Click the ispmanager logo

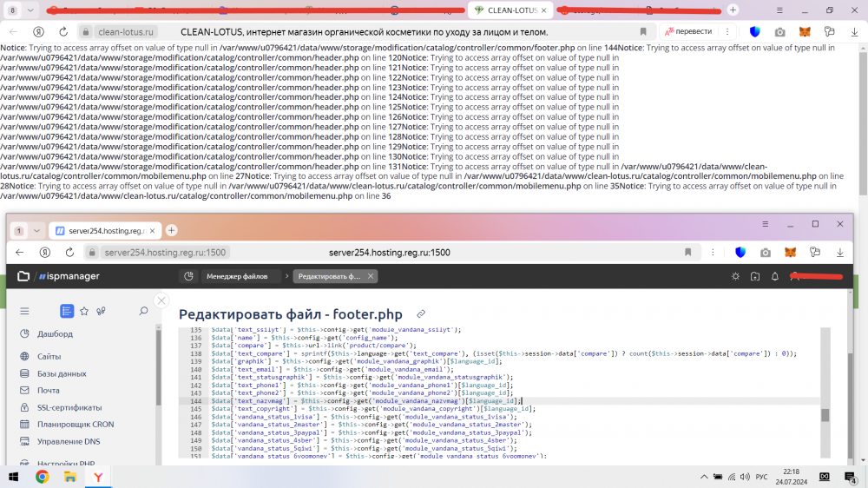coord(69,276)
